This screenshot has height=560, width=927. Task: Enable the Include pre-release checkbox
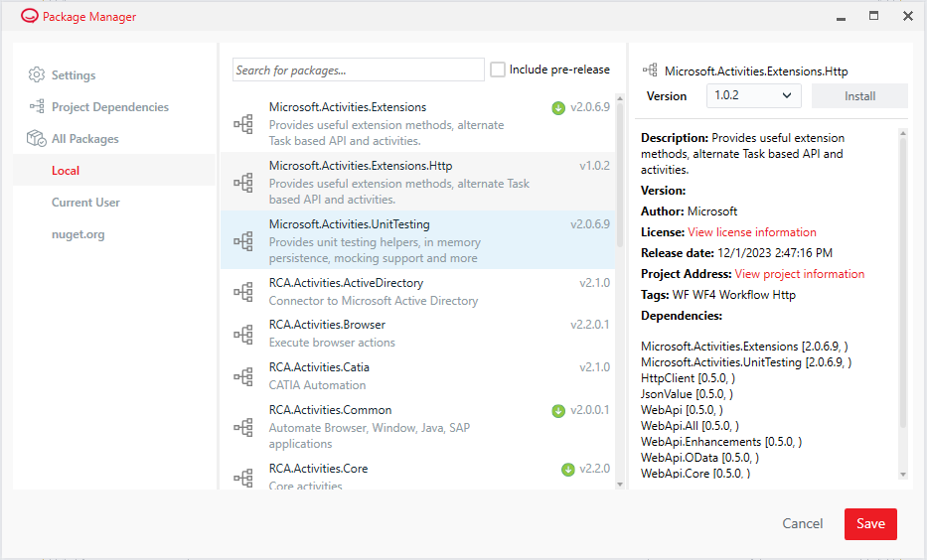pos(498,70)
